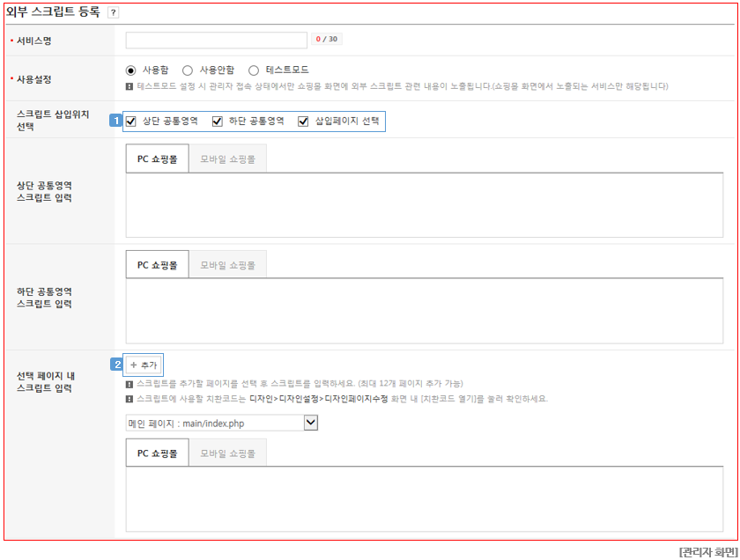Screen dimensions: 740x560
Task: Select the 테스트모드 radio button
Action: (254, 70)
